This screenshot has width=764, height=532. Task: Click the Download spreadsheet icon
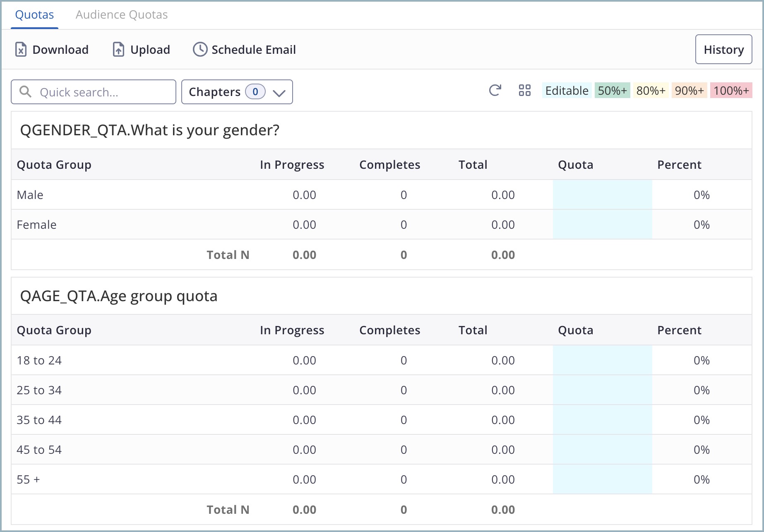(21, 50)
